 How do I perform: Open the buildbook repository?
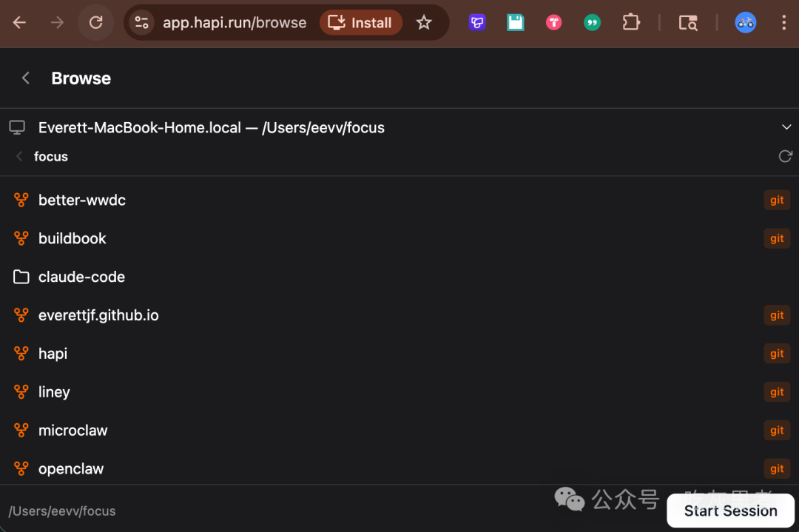[x=399, y=238]
